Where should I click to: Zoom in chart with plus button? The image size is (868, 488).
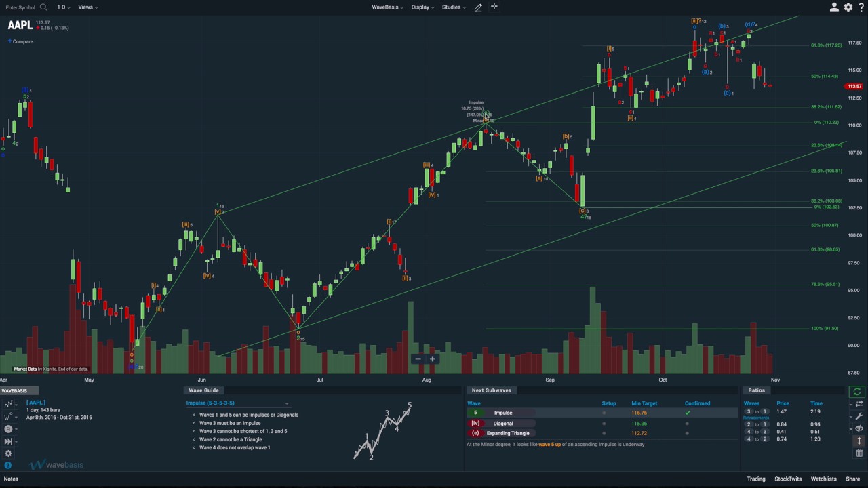point(432,359)
